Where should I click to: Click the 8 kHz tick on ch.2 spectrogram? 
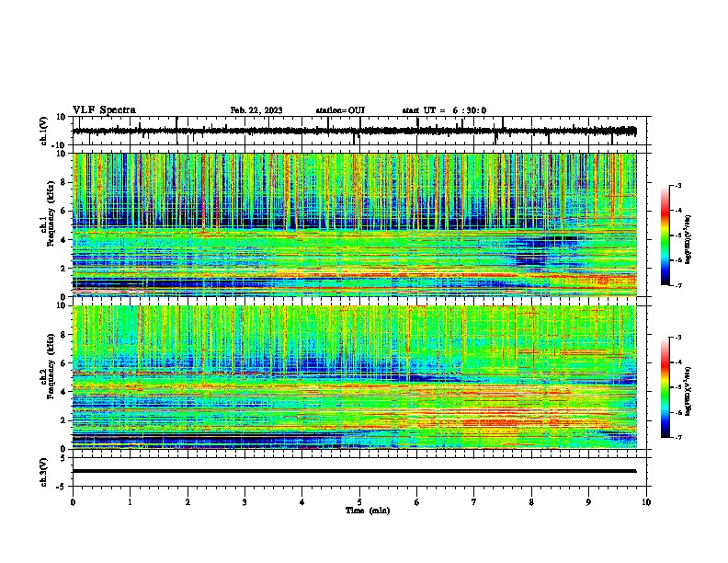pyautogui.click(x=63, y=335)
